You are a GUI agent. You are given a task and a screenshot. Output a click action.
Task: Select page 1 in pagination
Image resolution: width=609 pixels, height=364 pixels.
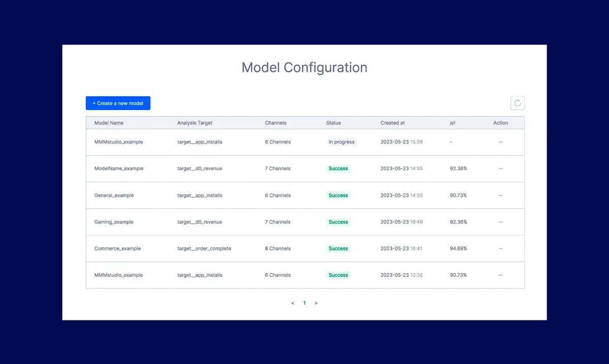[x=304, y=303]
